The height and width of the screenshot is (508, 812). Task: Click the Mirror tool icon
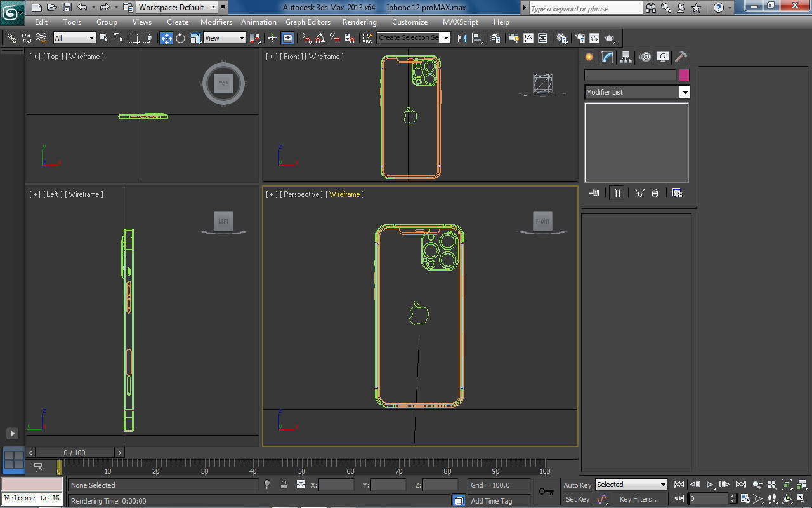(462, 38)
